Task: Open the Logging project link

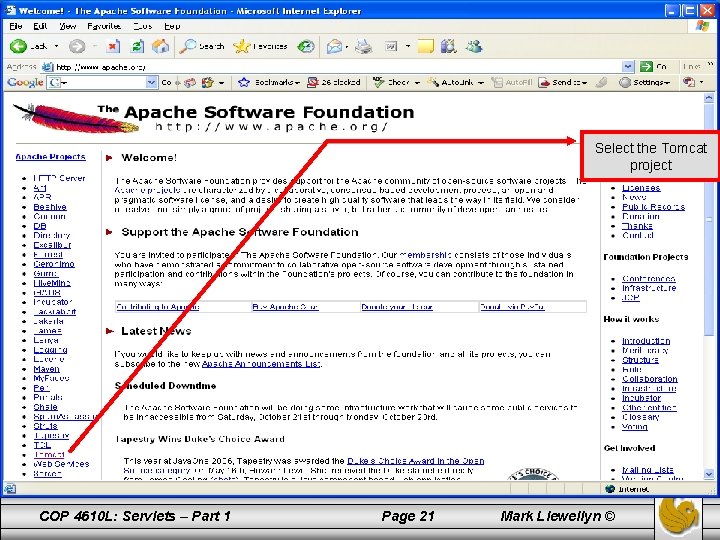Action: [51, 350]
